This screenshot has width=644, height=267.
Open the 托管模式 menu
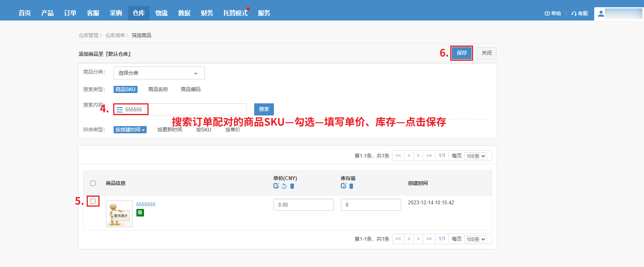236,13
